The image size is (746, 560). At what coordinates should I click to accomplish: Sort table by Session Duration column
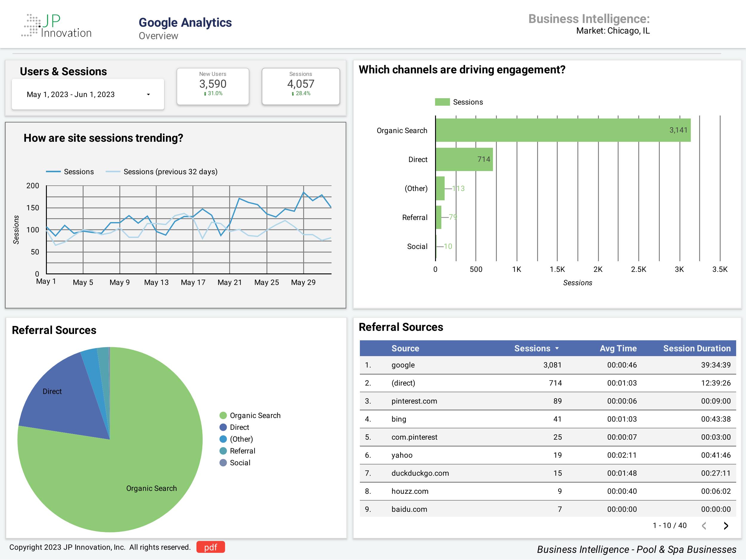coord(697,348)
